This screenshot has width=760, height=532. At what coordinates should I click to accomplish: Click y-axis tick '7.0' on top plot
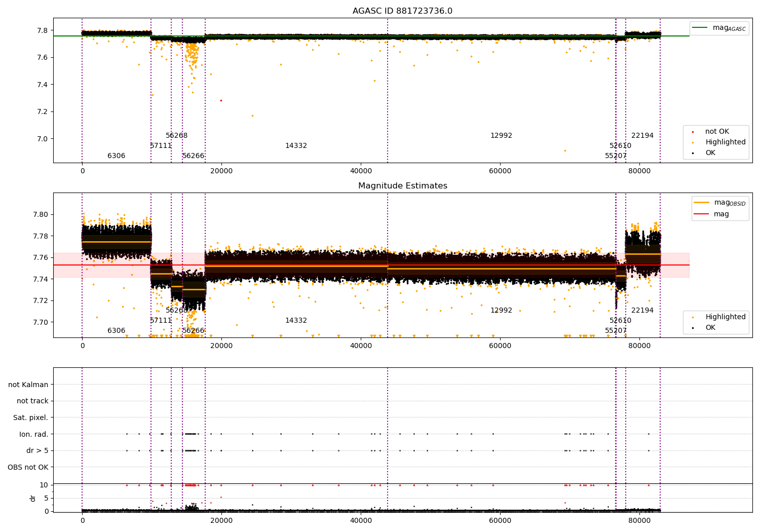point(42,139)
